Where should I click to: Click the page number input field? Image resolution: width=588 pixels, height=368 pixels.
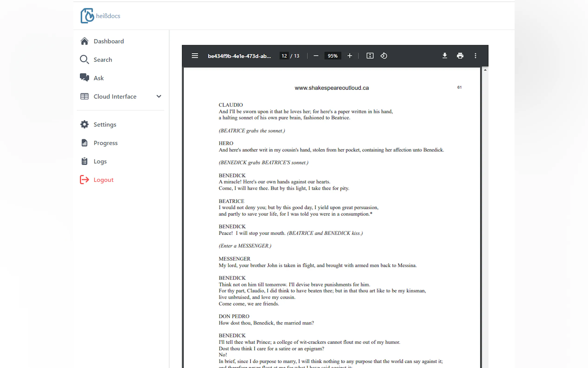click(284, 56)
